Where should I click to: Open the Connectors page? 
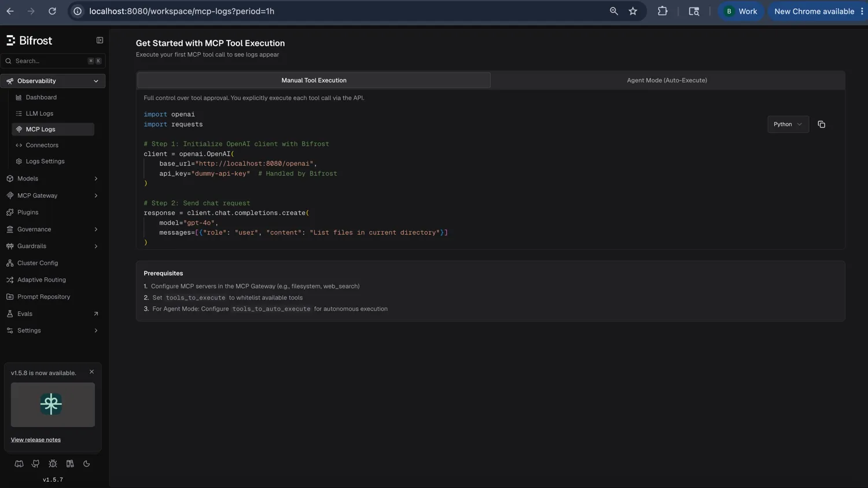(42, 145)
